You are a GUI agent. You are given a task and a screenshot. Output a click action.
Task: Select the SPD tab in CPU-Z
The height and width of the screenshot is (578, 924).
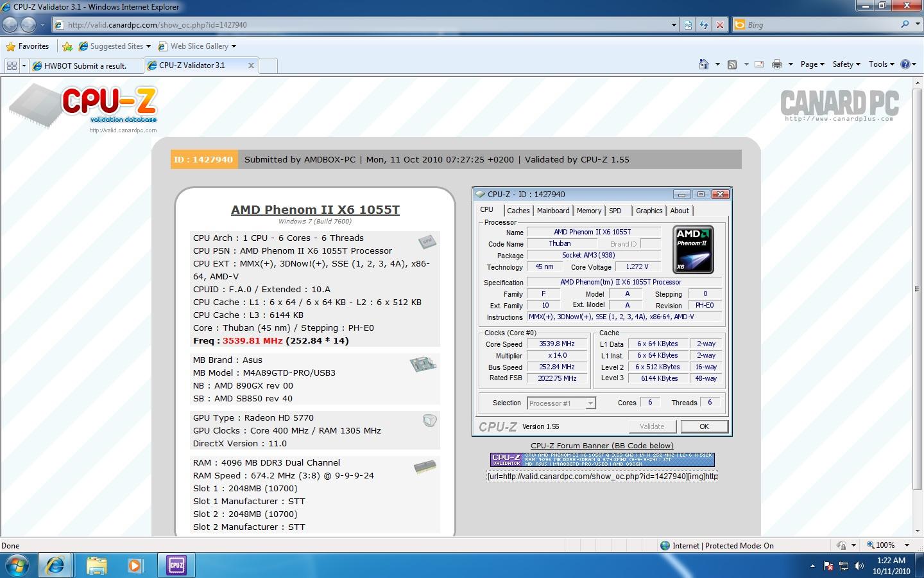(x=615, y=211)
